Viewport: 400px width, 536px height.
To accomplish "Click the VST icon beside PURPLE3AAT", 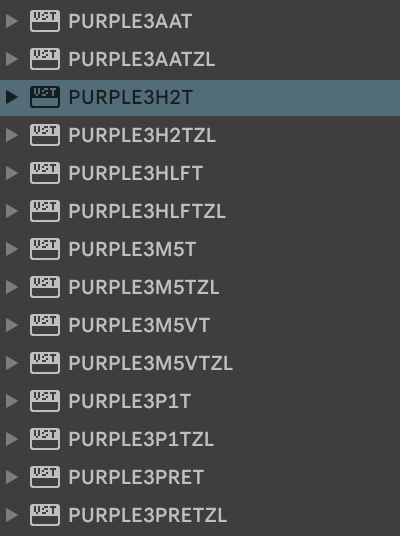I will point(45,21).
